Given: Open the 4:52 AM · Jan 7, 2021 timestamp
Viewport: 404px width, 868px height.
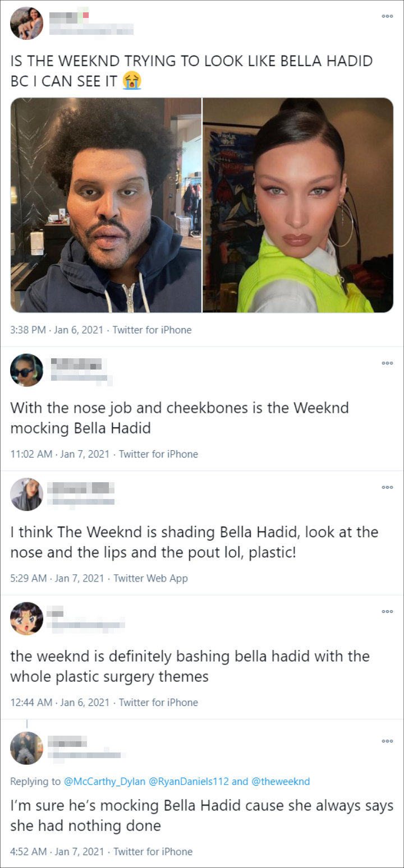Looking at the screenshot, I should coord(57,851).
